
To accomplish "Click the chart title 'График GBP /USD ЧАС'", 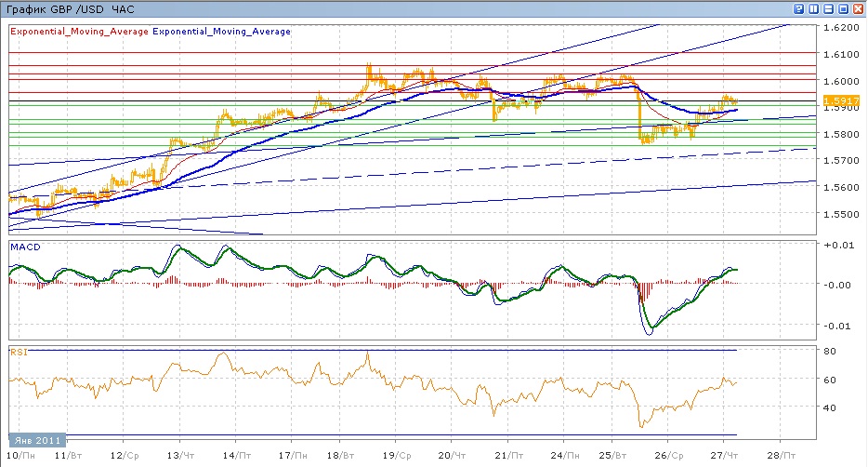I will coord(71,9).
